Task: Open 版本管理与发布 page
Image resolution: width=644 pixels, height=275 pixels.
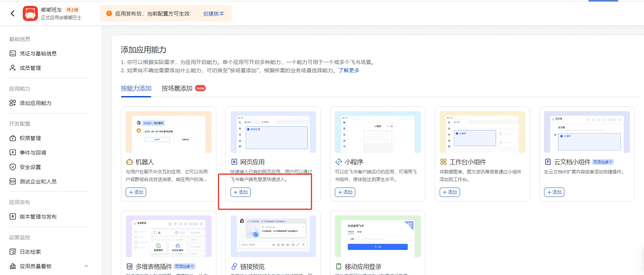Action: point(38,216)
